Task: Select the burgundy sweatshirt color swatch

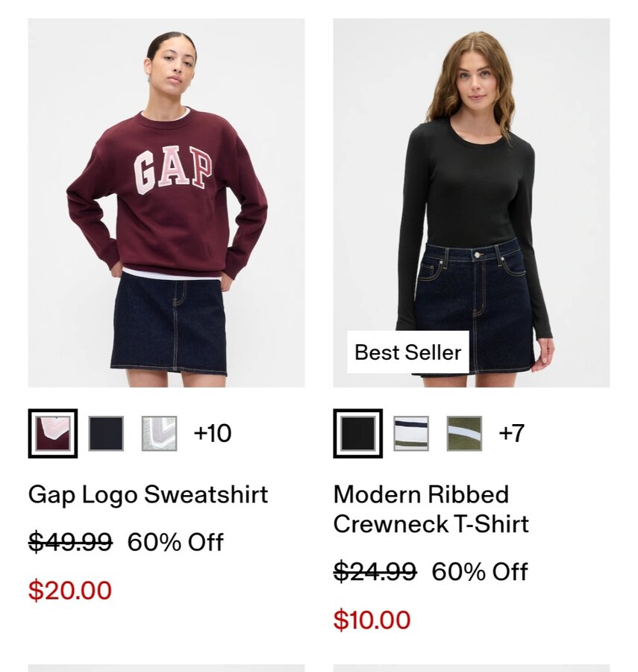Action: point(53,433)
